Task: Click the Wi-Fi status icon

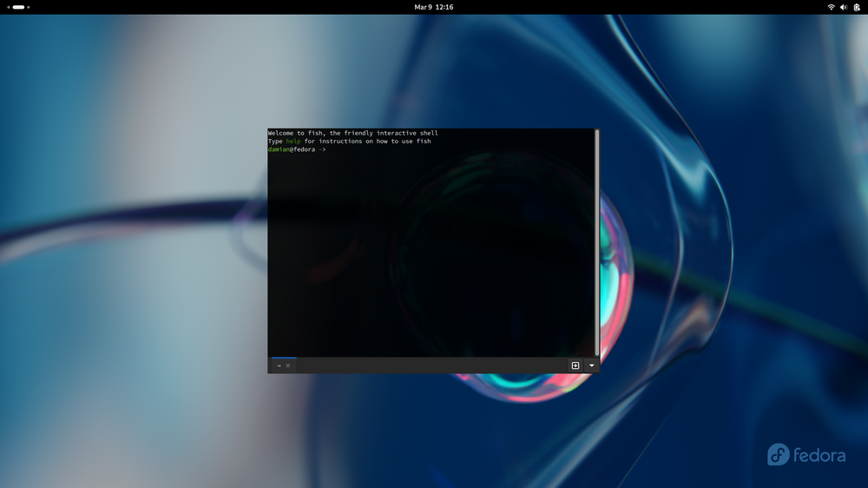Action: (831, 7)
